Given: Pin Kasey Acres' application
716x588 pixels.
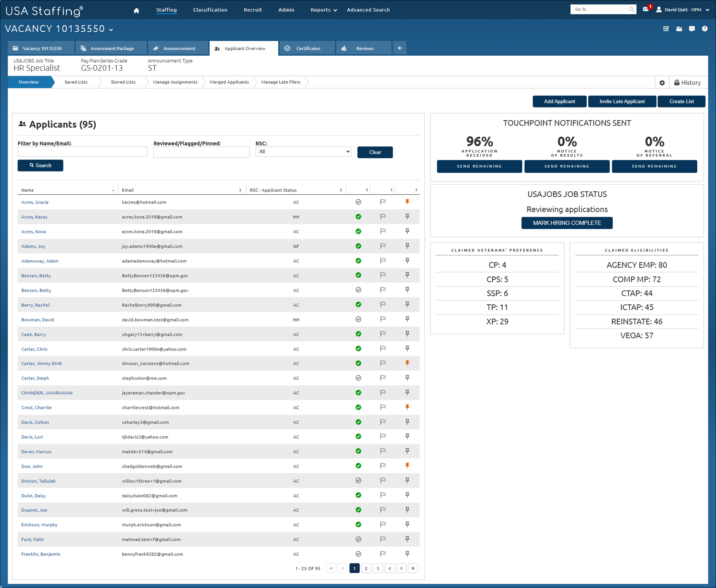Looking at the screenshot, I should click(x=407, y=217).
